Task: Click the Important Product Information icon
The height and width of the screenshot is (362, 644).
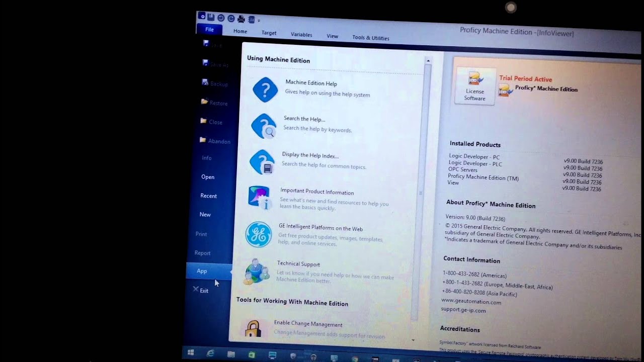Action: click(x=260, y=197)
